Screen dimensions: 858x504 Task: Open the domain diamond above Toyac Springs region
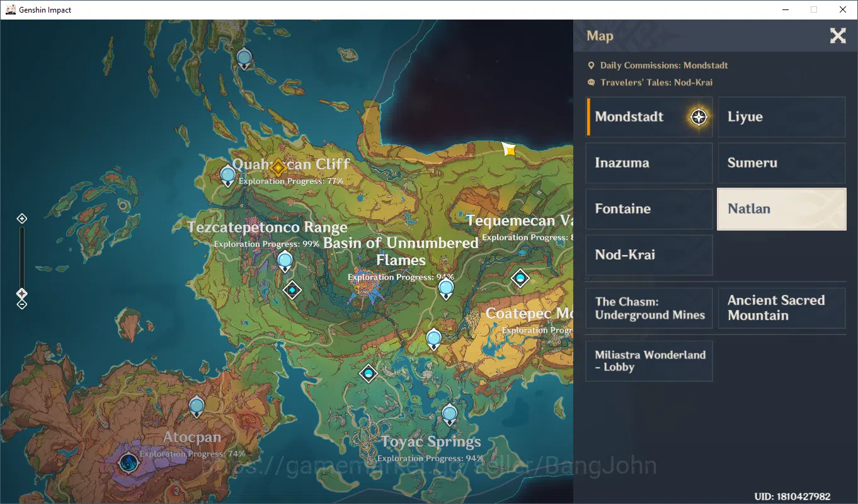click(x=369, y=374)
